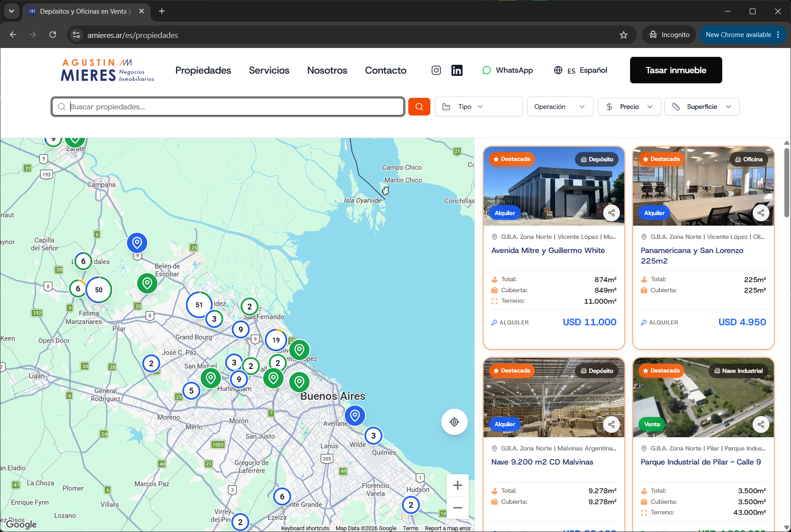This screenshot has height=532, width=791.
Task: Click the map cluster marker showing 50
Action: [x=99, y=290]
